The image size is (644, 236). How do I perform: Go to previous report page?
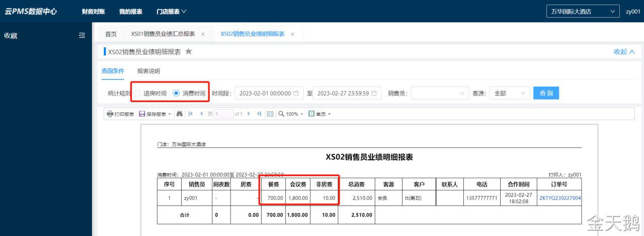pos(202,114)
